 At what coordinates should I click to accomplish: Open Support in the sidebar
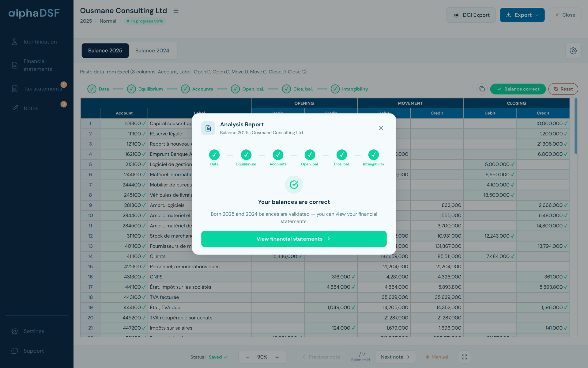37,351
